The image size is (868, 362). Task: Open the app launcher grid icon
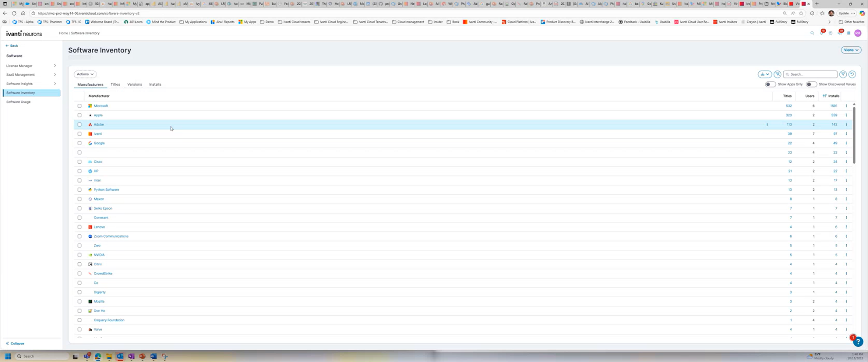[x=849, y=33]
